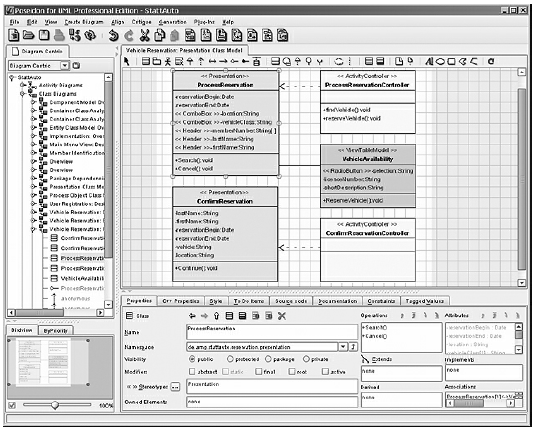Click the refresh circular arrows in the main toolbar

[90, 35]
